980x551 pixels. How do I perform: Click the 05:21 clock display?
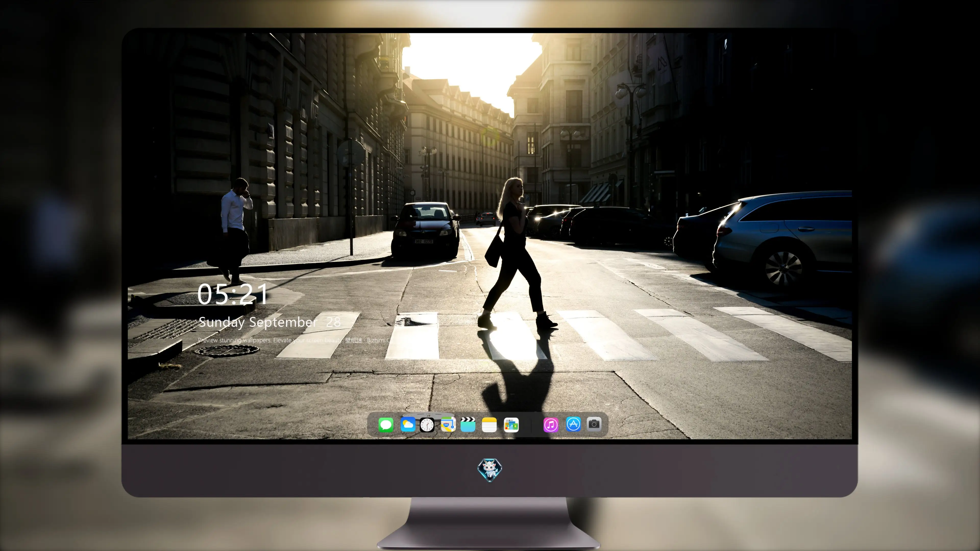(x=232, y=294)
